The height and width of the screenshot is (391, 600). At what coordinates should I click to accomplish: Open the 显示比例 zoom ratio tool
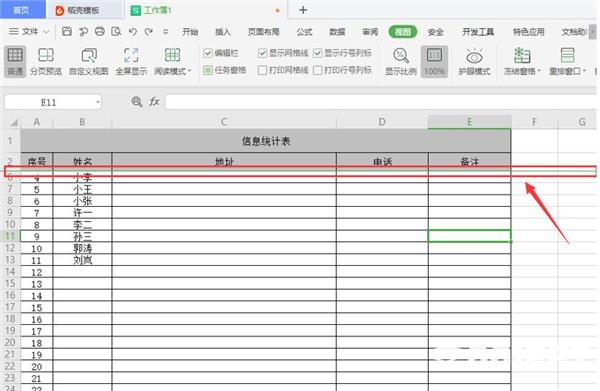pyautogui.click(x=400, y=61)
